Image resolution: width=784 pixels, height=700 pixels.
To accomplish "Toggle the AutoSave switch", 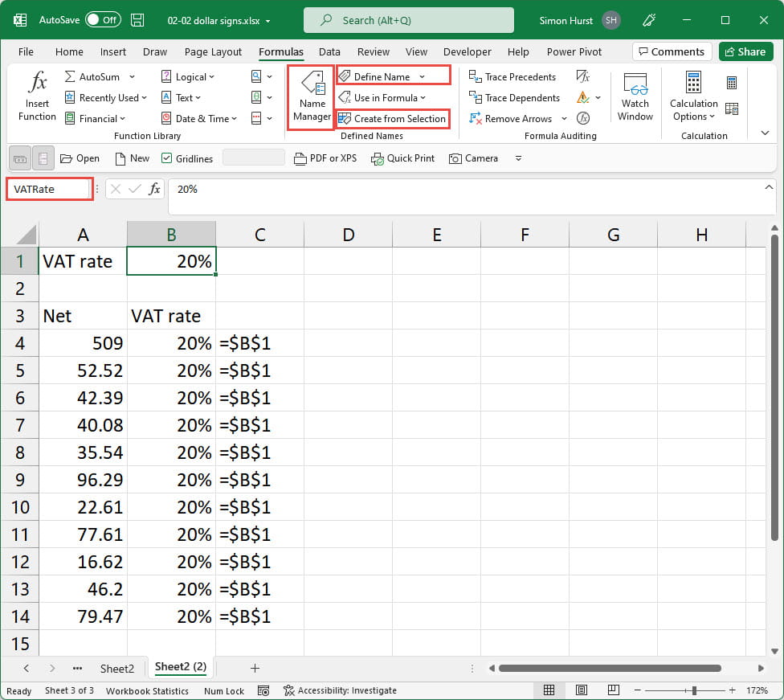I will pyautogui.click(x=103, y=20).
